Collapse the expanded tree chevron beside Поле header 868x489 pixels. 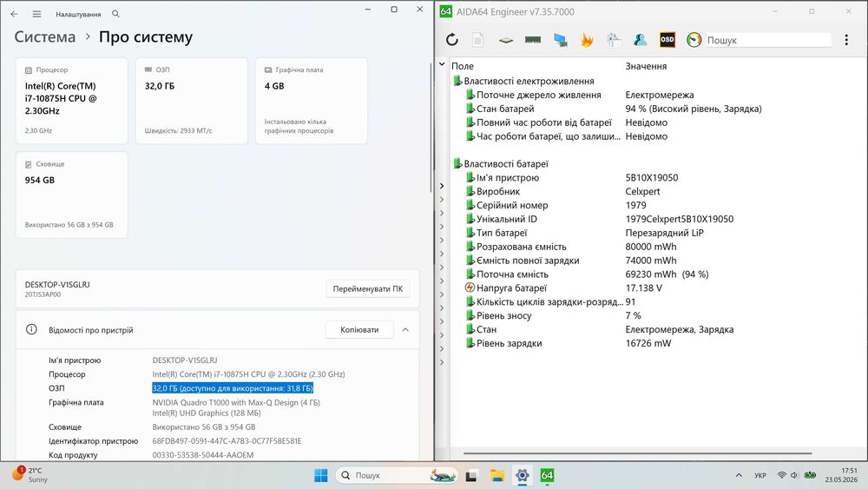coord(442,64)
